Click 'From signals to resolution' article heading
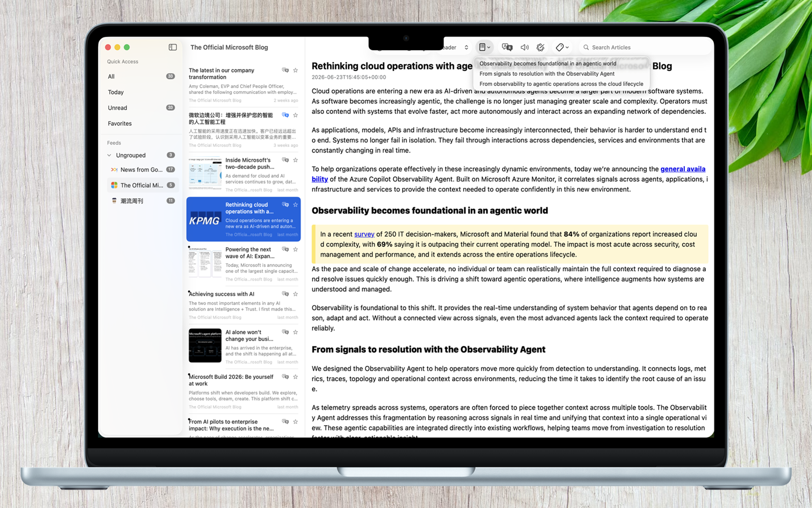812x508 pixels. 429,350
